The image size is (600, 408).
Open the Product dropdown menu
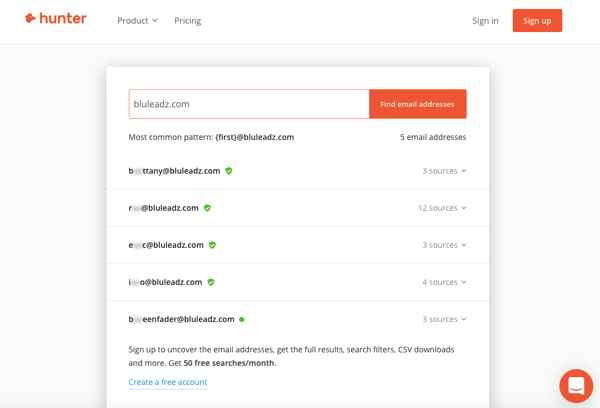point(137,21)
